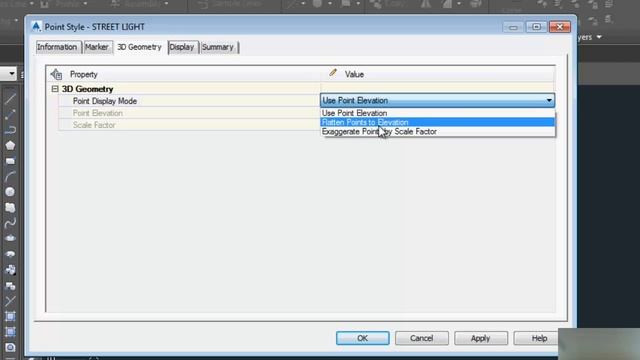Select the Hatch tool
This screenshot has width=640, height=360.
pos(10,316)
